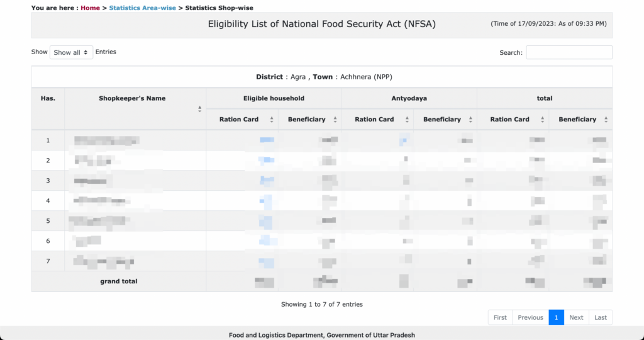Open the Show all entries dropdown
The height and width of the screenshot is (340, 644).
pos(72,52)
